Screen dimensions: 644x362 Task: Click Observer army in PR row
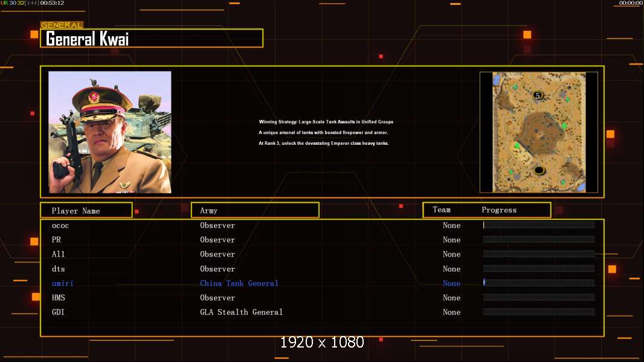(x=217, y=240)
